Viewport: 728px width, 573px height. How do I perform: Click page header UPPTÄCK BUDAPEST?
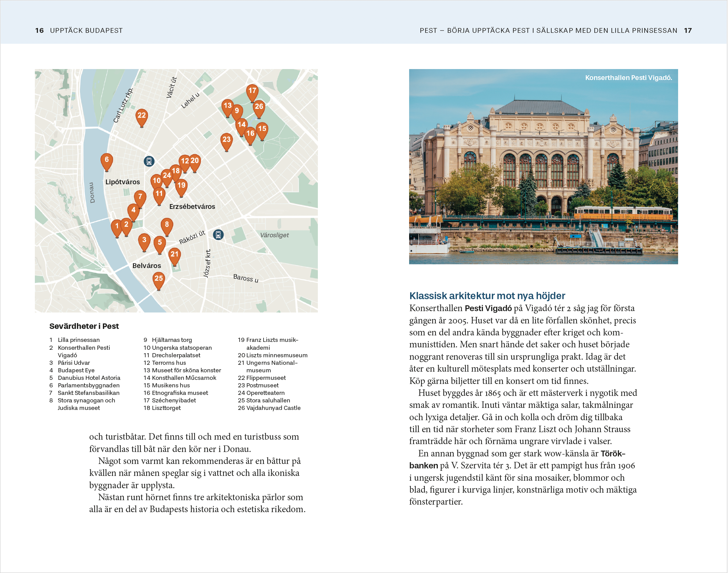(x=86, y=30)
